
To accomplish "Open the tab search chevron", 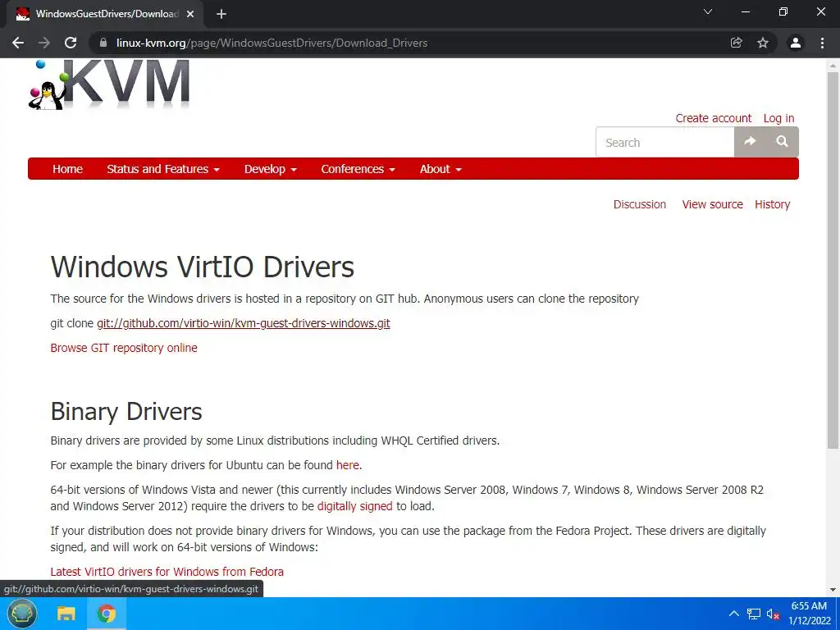I will (708, 11).
